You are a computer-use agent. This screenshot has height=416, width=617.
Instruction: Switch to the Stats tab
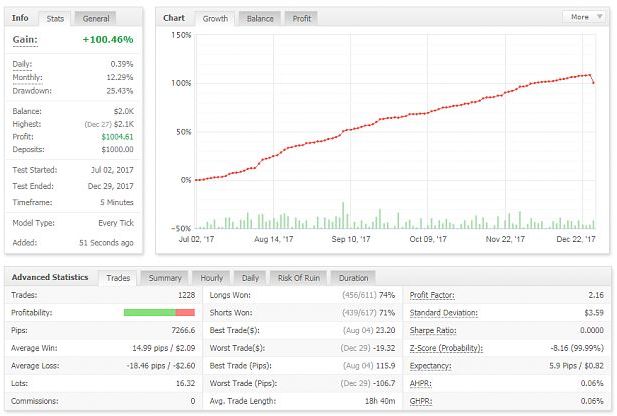(x=55, y=18)
